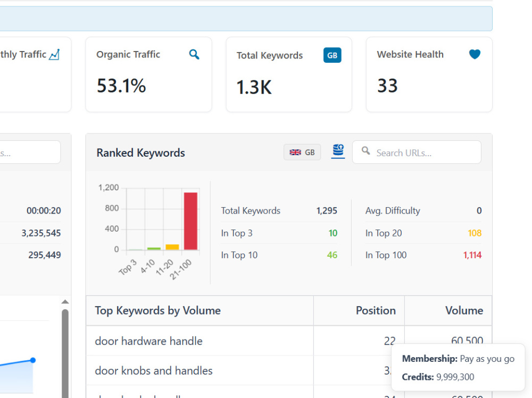The image size is (532, 398).
Task: Click the In Top 3 value 10
Action: point(333,233)
